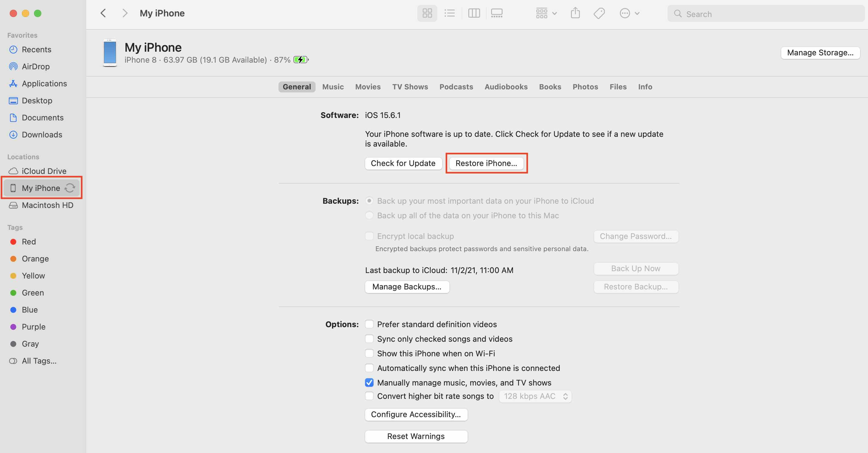
Task: Open Recents in the sidebar
Action: (36, 50)
